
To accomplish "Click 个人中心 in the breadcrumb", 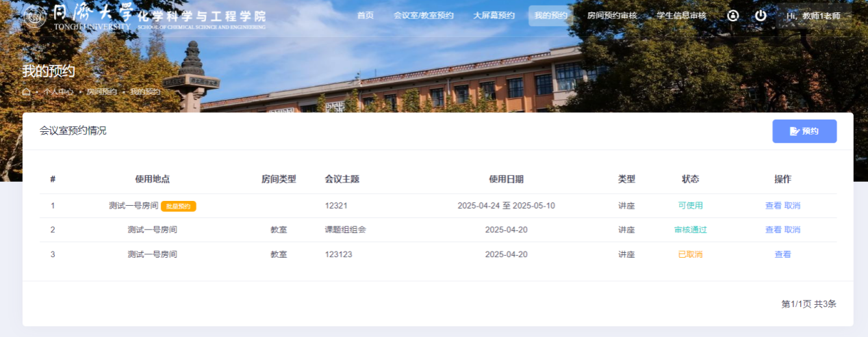I will coord(58,92).
